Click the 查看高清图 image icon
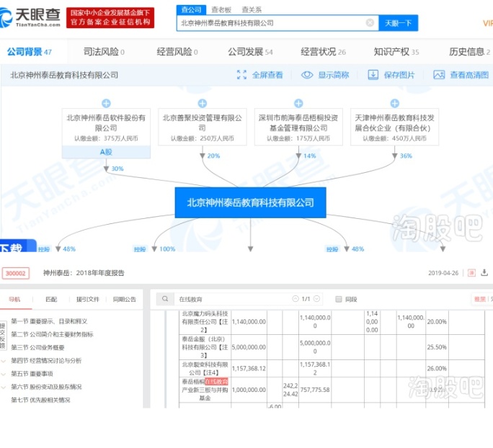This screenshot has height=448, width=493. [x=439, y=75]
